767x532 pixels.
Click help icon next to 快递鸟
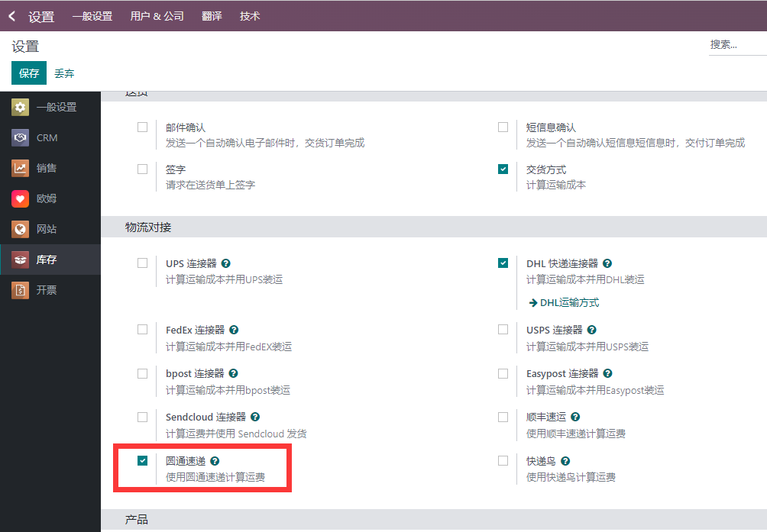click(565, 461)
